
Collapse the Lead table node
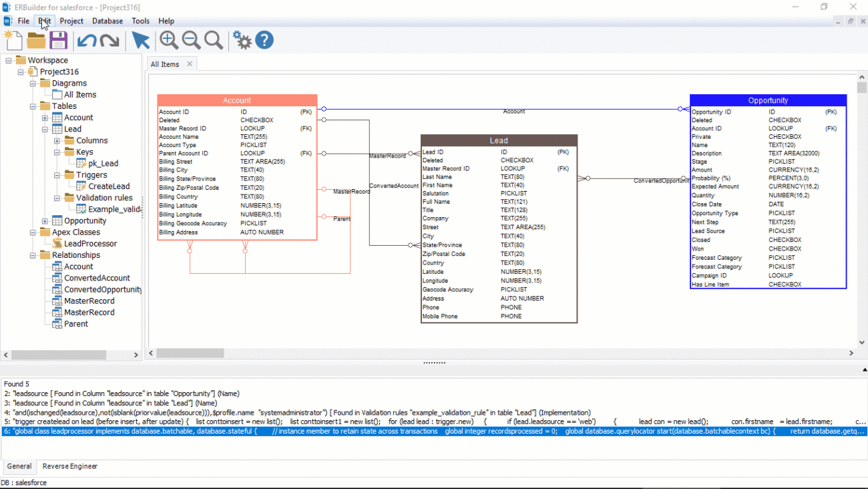click(45, 129)
